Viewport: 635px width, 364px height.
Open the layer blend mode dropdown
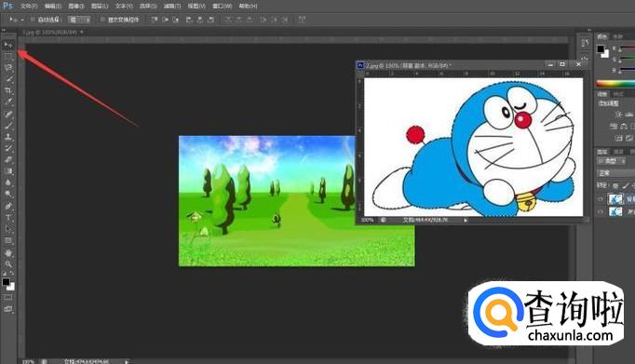(x=615, y=173)
